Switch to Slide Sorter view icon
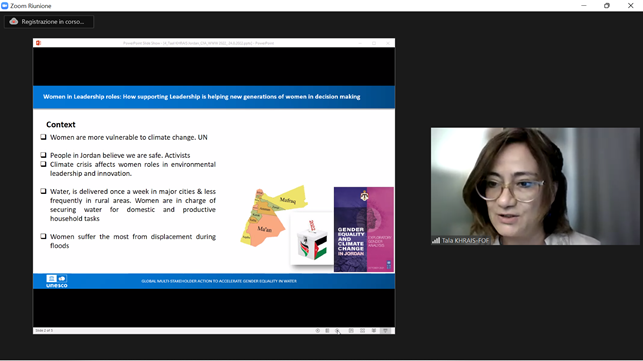 [363, 331]
